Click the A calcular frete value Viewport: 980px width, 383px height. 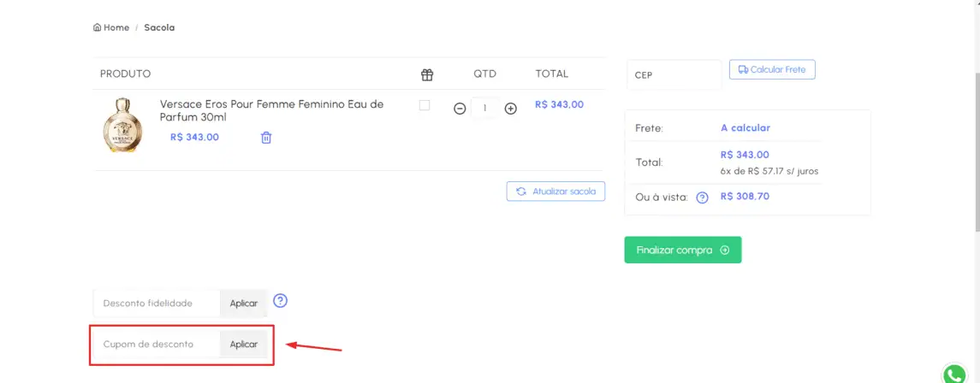[x=745, y=128]
